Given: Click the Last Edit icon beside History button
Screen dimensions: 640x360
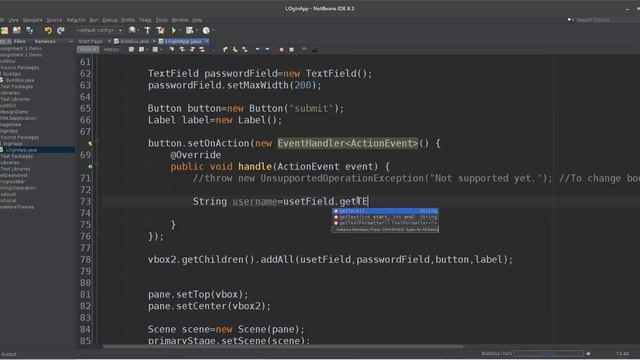Looking at the screenshot, I should point(131,50).
